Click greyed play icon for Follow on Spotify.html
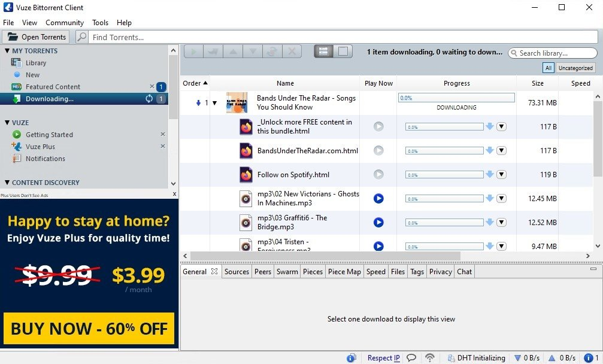Viewport: 603px width, 364px height. click(378, 174)
